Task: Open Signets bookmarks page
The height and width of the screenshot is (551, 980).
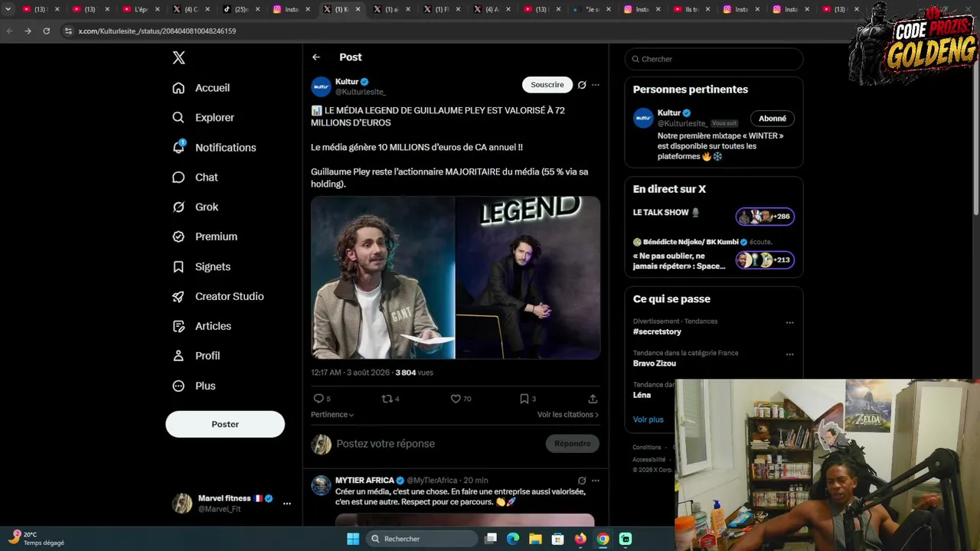Action: 201,266
